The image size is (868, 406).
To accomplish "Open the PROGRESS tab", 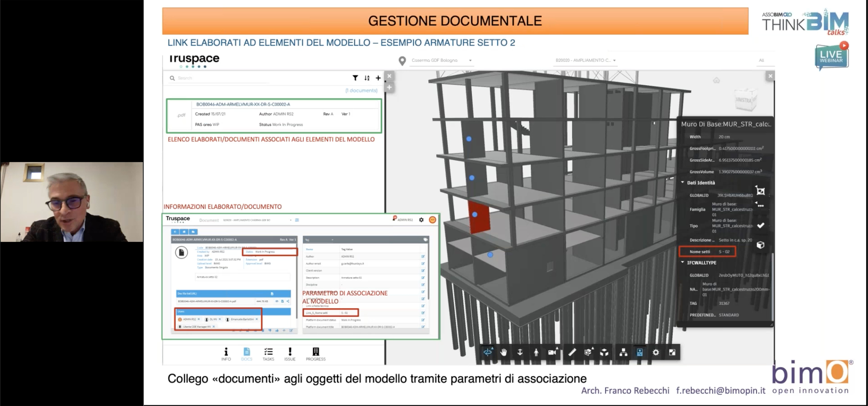I will [316, 354].
